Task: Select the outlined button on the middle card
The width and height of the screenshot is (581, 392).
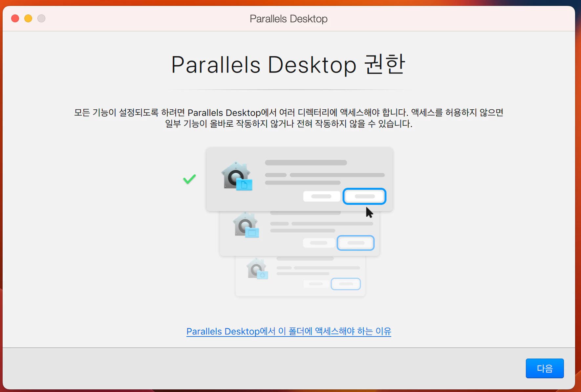Action: 355,243
